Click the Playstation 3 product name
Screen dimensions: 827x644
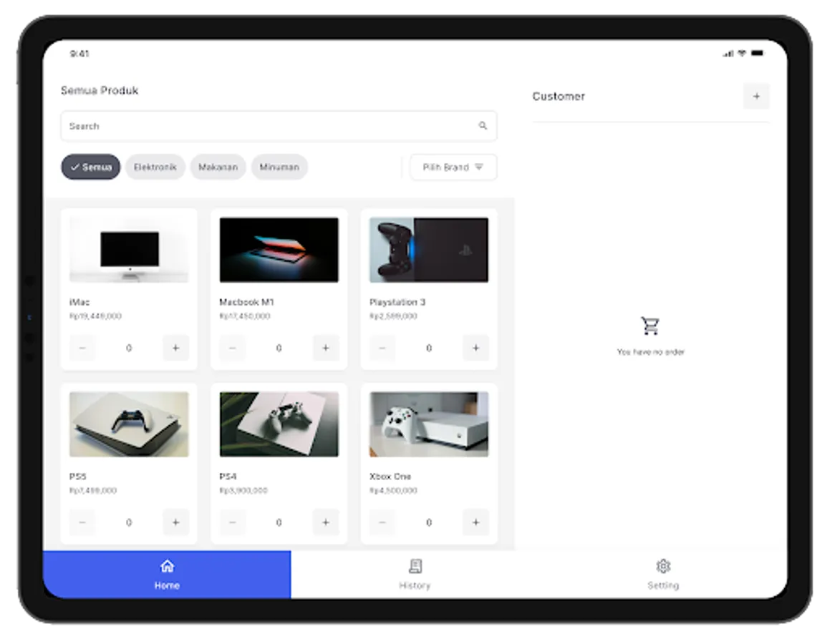click(x=397, y=302)
